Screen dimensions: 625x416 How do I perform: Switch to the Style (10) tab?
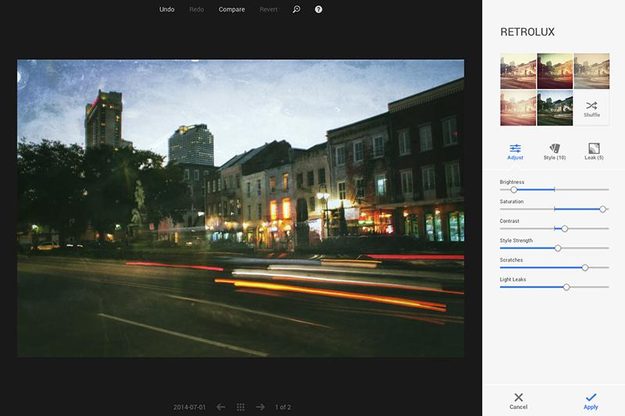tap(554, 151)
